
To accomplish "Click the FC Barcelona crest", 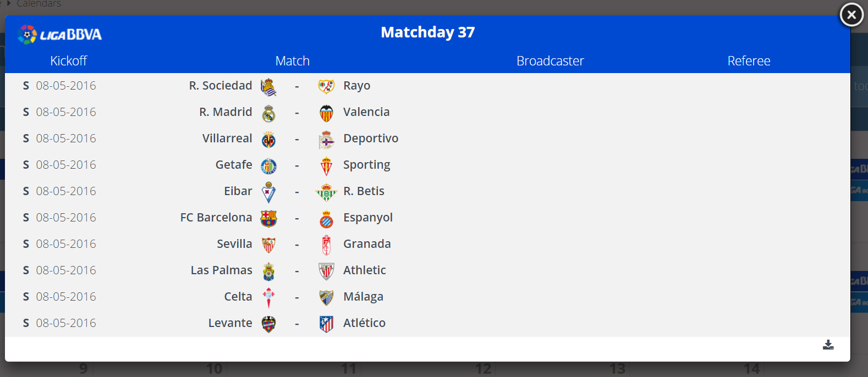I will click(268, 219).
